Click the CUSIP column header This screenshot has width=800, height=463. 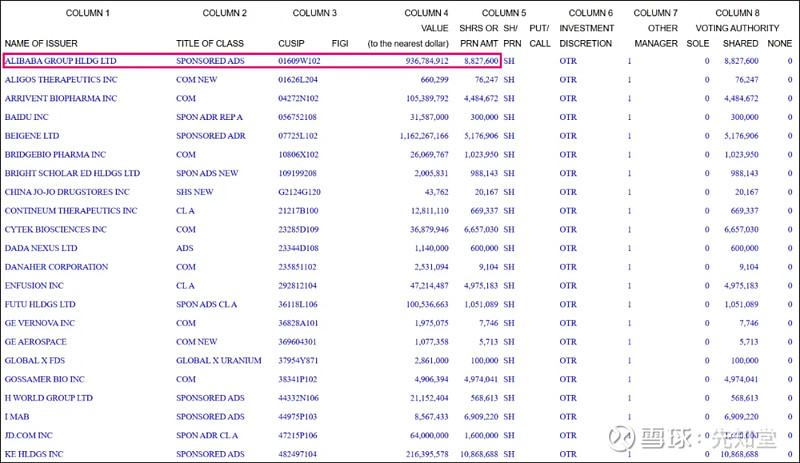pyautogui.click(x=291, y=43)
